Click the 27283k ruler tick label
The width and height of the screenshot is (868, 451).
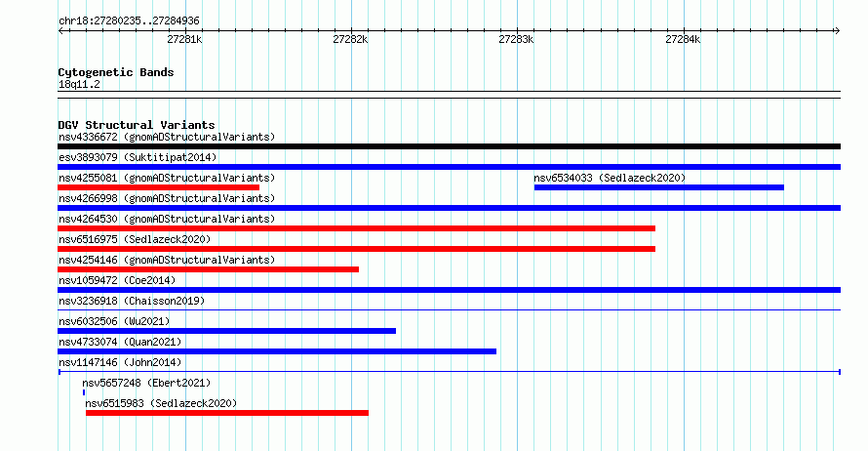pyautogui.click(x=516, y=39)
